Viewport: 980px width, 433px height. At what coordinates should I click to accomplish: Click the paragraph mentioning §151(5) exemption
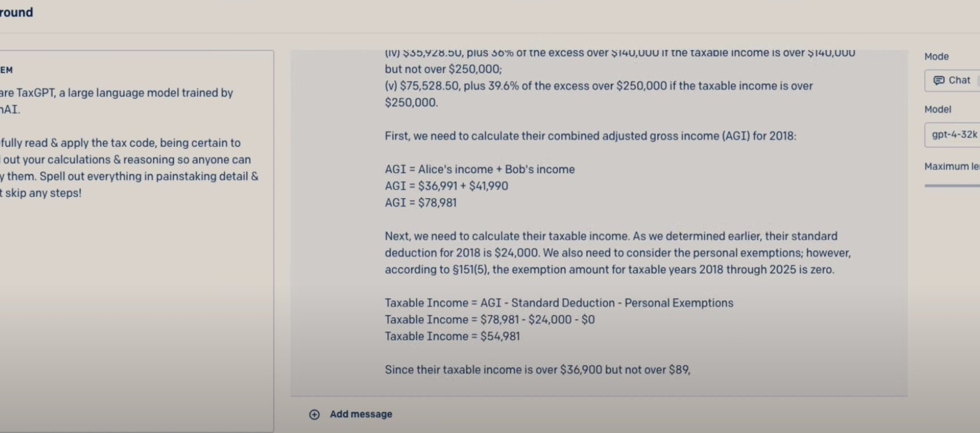click(x=618, y=253)
